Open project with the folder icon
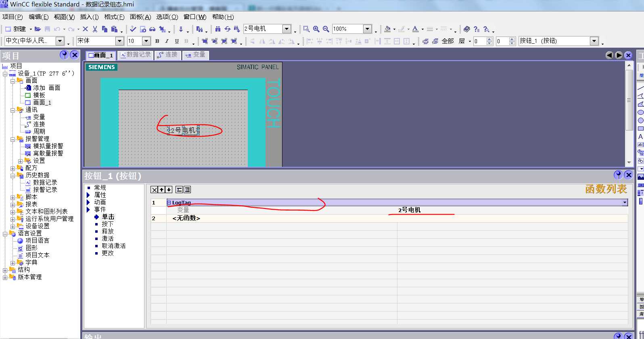Viewport: 644px width, 339px height. [x=38, y=29]
